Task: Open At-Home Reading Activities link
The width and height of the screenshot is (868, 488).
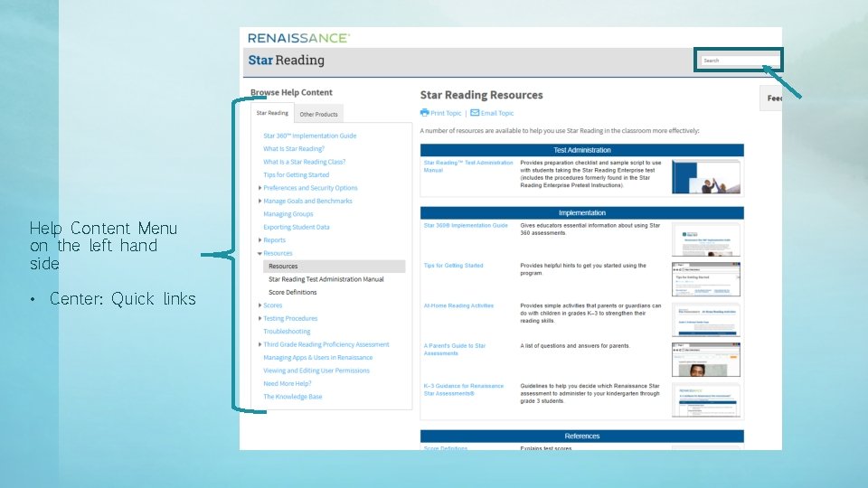Action: pyautogui.click(x=458, y=305)
